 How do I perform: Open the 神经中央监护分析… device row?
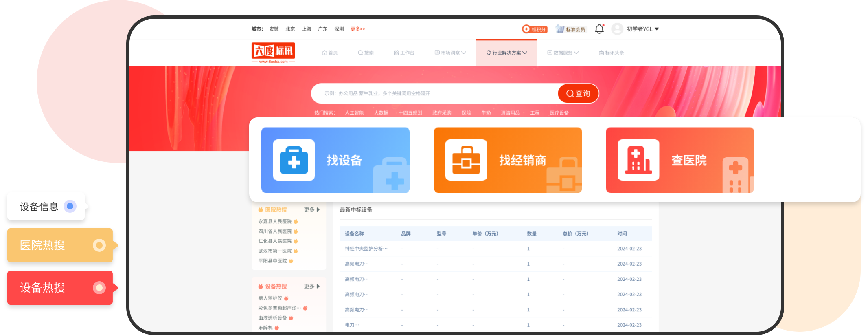point(495,249)
